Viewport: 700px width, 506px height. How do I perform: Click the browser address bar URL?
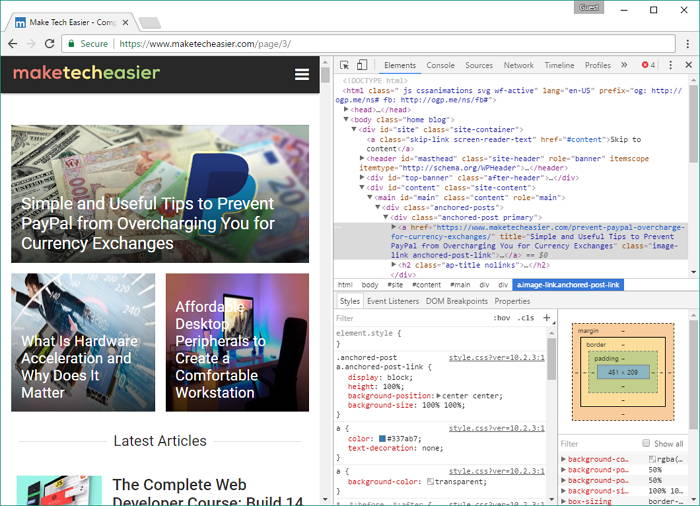[x=205, y=44]
